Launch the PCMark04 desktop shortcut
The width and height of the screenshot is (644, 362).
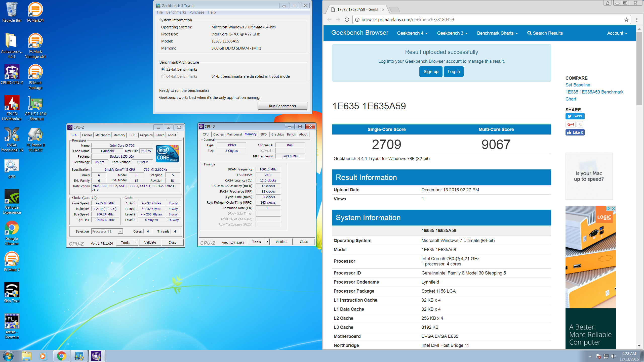click(35, 12)
